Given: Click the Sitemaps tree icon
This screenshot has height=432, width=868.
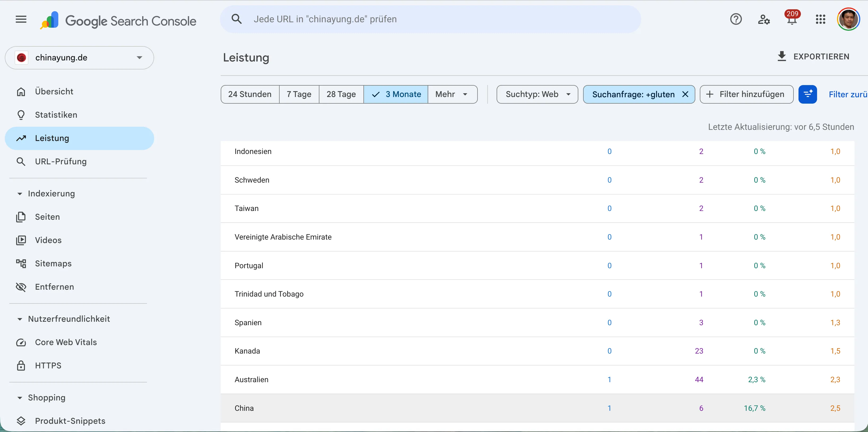Looking at the screenshot, I should [21, 264].
